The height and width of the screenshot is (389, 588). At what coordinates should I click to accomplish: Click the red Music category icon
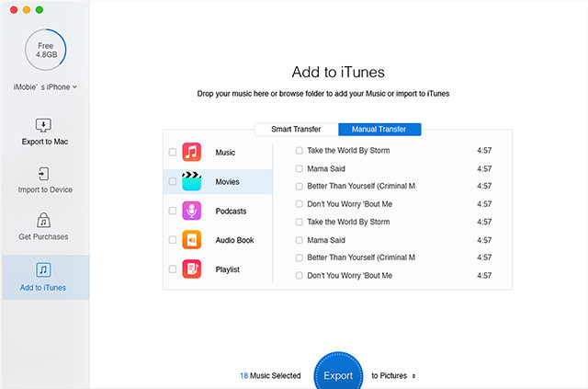(192, 152)
